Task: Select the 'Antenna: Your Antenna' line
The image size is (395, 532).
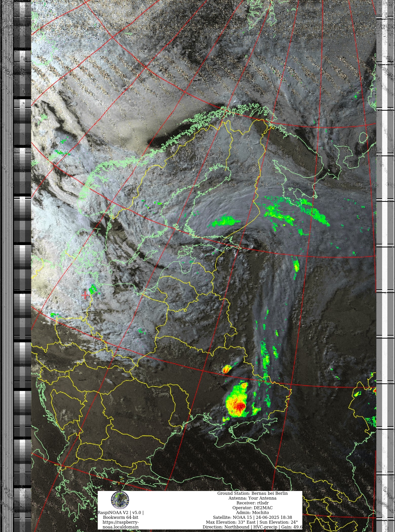Action: [252, 498]
